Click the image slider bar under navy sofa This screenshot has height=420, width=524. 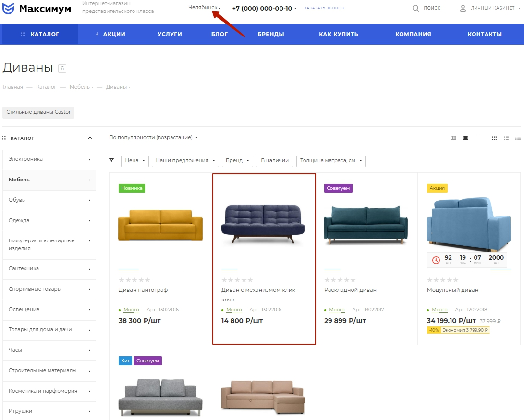tap(263, 269)
